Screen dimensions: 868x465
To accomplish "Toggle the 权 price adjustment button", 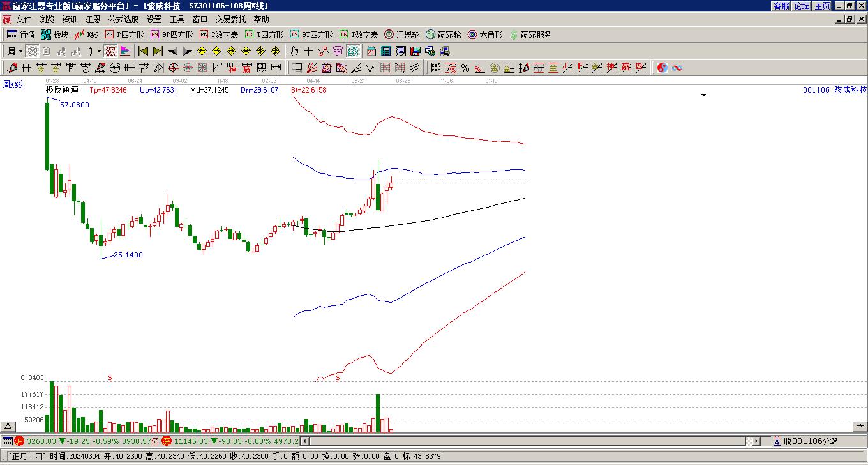I will pyautogui.click(x=110, y=51).
